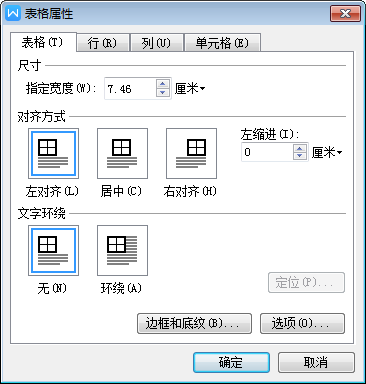This screenshot has width=366, height=384.
Task: Cancel the dialog with 取消
Action: 316,362
